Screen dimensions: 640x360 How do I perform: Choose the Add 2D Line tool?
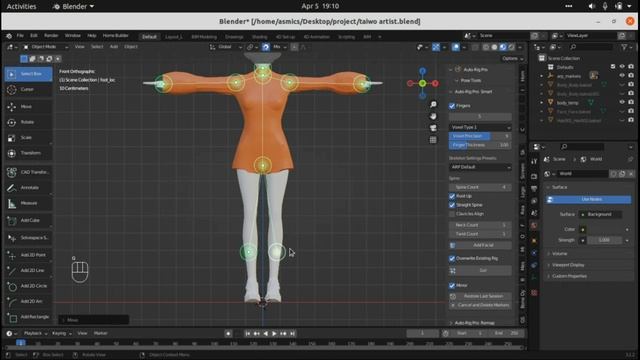coord(28,270)
